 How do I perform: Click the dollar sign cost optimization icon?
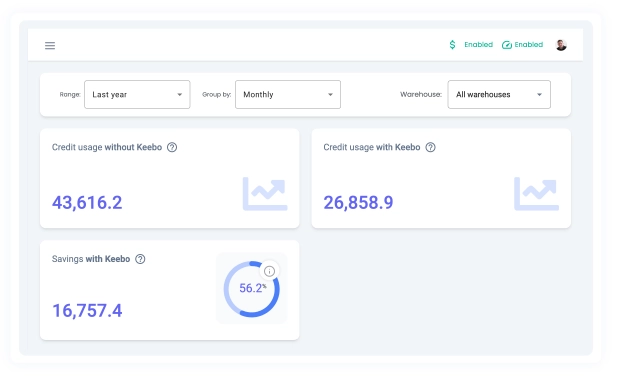(452, 45)
